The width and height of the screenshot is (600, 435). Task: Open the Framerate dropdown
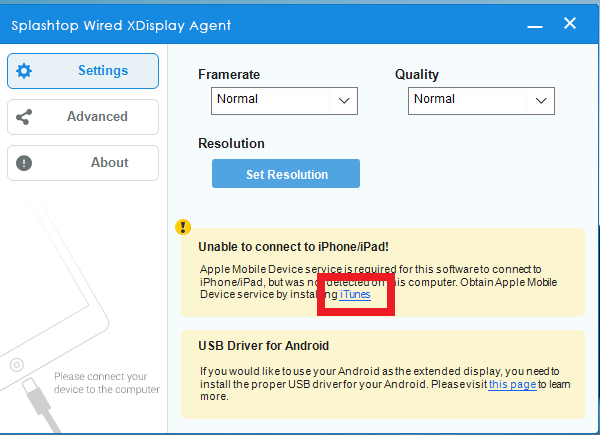[284, 101]
